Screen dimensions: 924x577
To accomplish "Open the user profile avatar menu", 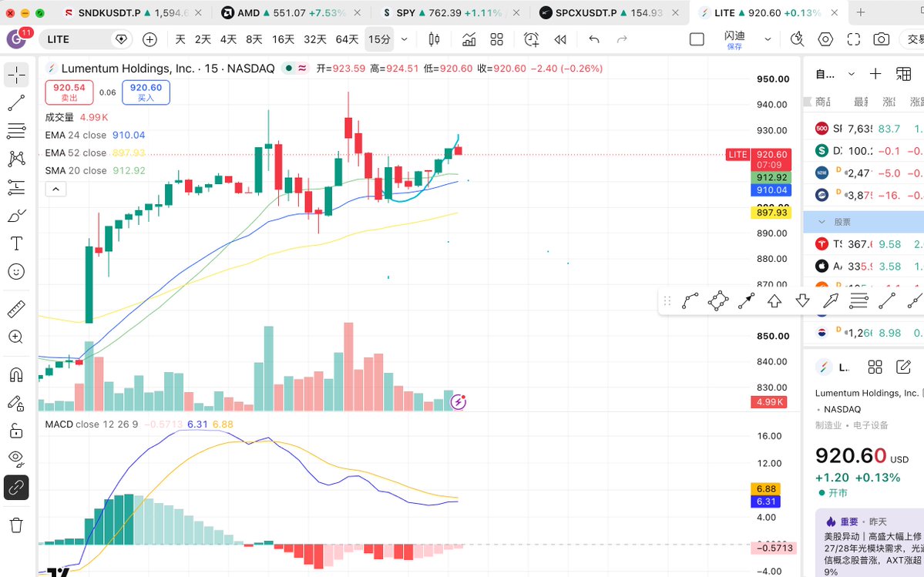I will tap(16, 39).
